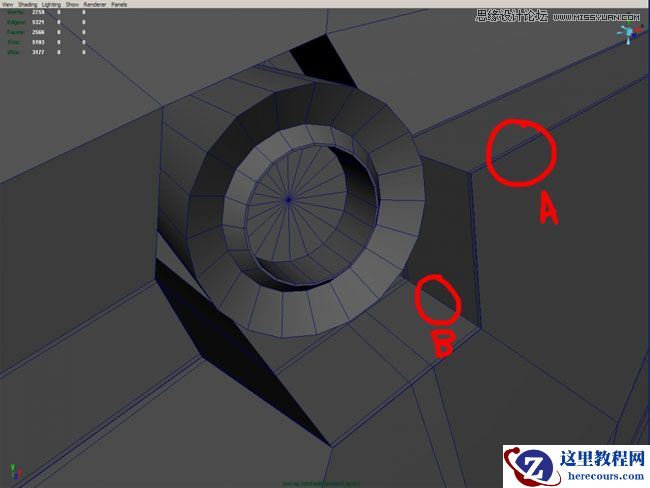Click the Faces label in the poly count HUD
This screenshot has width=650, height=488.
[16, 32]
